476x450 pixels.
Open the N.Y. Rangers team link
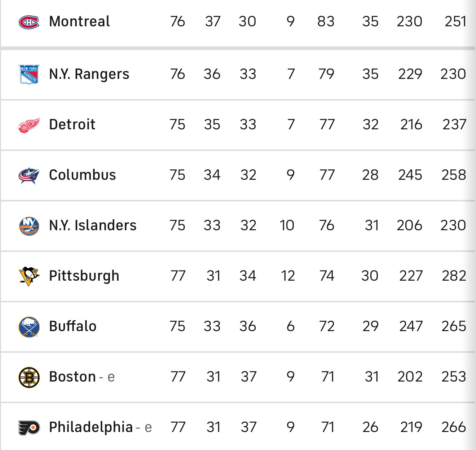coord(89,74)
